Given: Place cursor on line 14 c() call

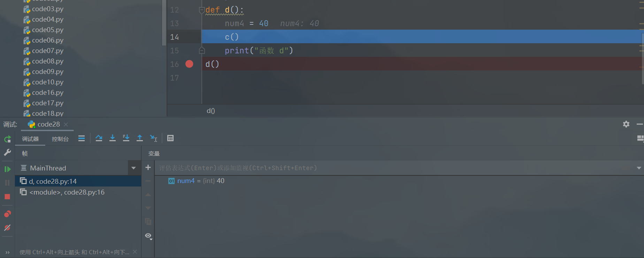Looking at the screenshot, I should click(x=232, y=37).
